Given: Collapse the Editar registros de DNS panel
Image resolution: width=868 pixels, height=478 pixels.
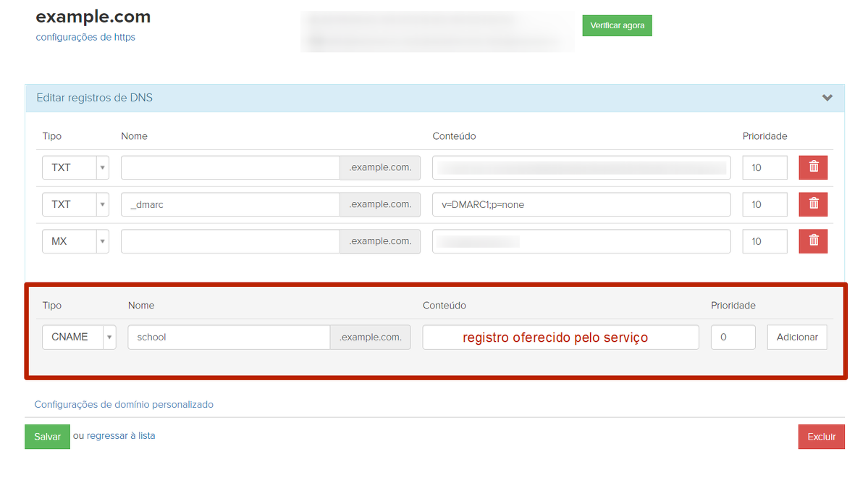Looking at the screenshot, I should [x=827, y=98].
